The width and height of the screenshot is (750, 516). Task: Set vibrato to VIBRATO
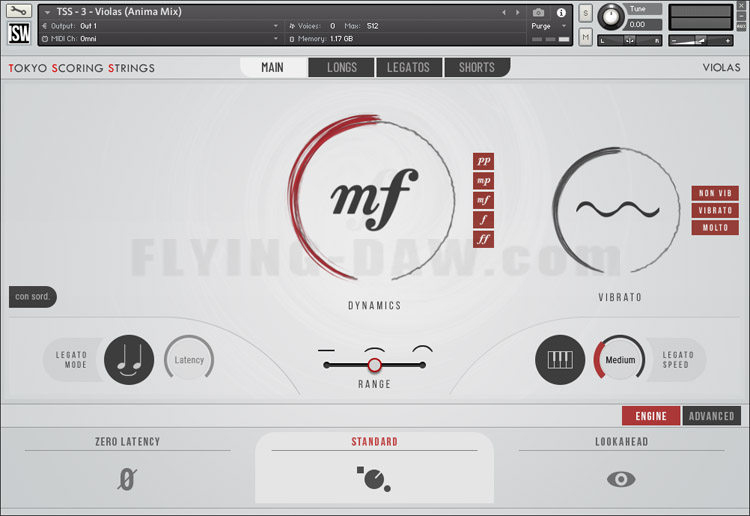coord(715,210)
